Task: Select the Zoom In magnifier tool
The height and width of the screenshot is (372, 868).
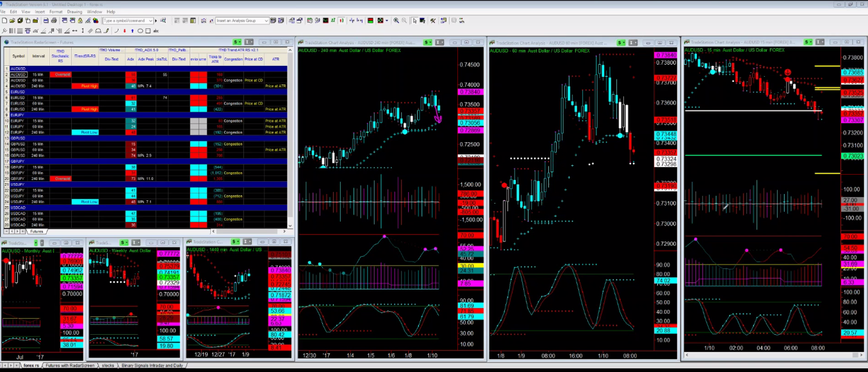Action: point(396,20)
